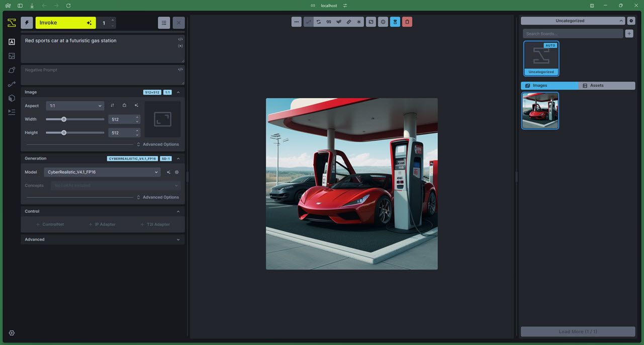Select the Text to Image tab icon
This screenshot has width=644, height=345.
12,41
